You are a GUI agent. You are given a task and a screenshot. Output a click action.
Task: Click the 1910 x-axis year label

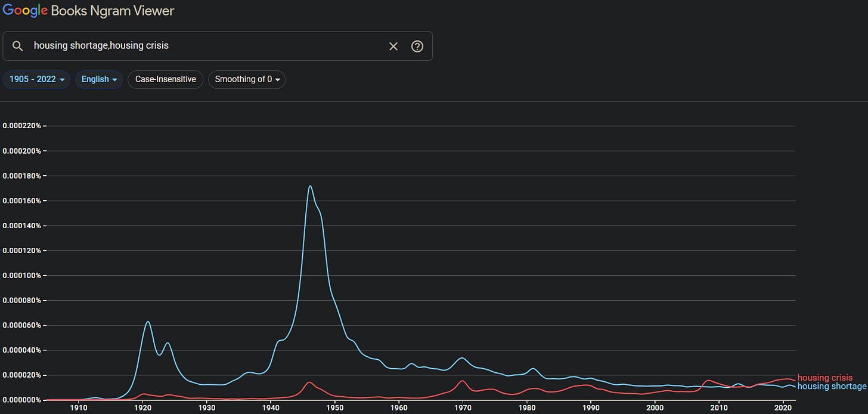click(x=78, y=408)
